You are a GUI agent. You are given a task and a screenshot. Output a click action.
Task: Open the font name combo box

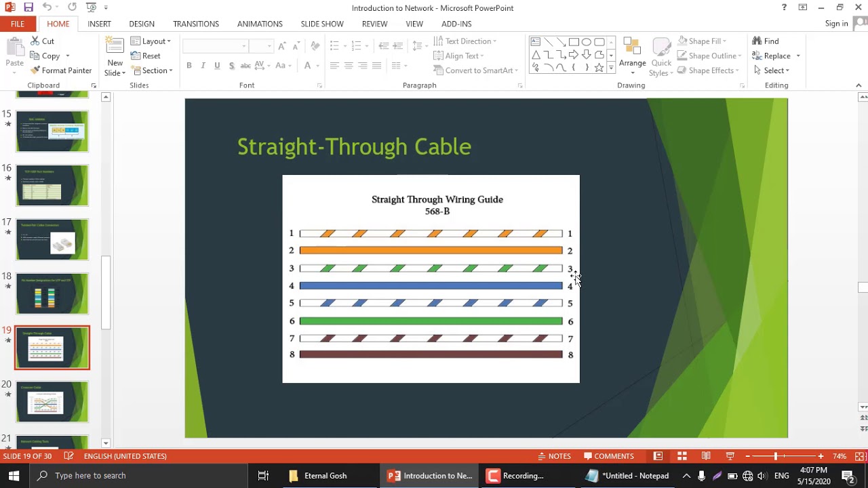coord(215,45)
